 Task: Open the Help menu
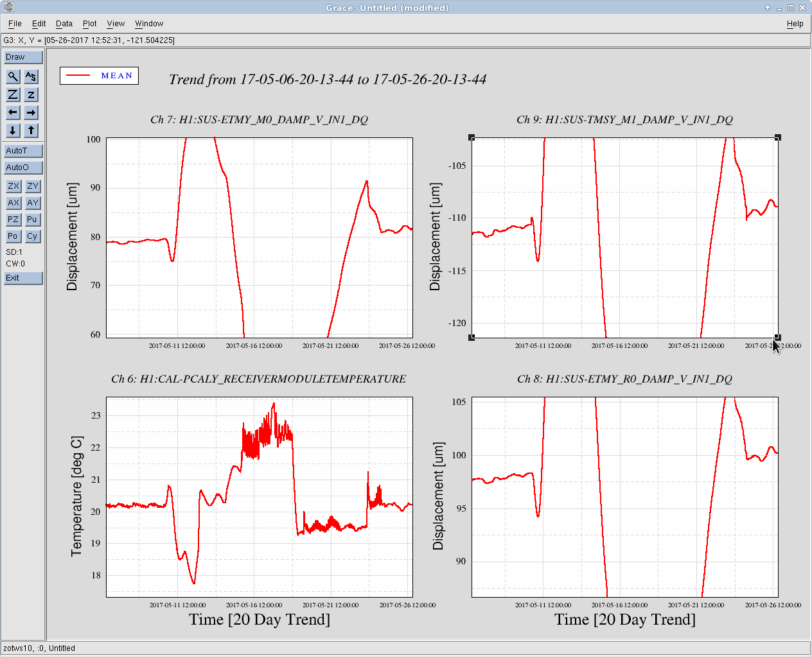tap(795, 24)
